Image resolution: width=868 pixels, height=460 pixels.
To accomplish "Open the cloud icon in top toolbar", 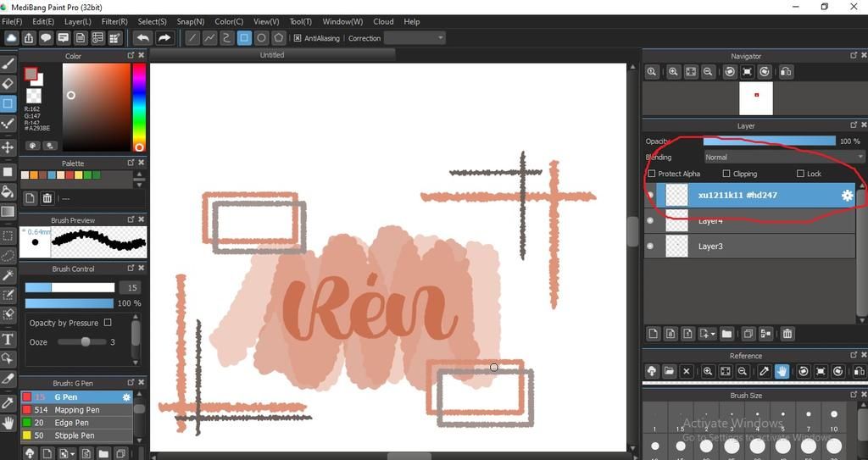I will click(12, 37).
